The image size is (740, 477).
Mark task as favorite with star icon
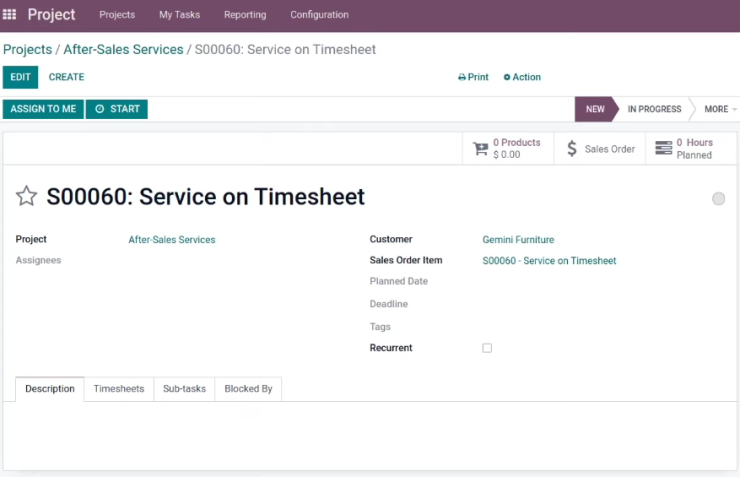[x=26, y=196]
